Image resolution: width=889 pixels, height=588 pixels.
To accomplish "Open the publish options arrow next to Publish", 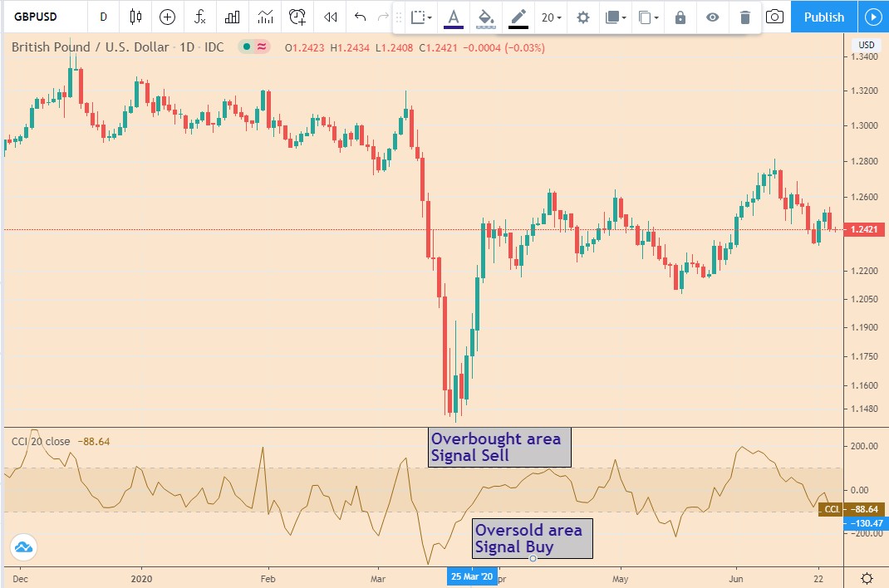I will pyautogui.click(x=872, y=17).
